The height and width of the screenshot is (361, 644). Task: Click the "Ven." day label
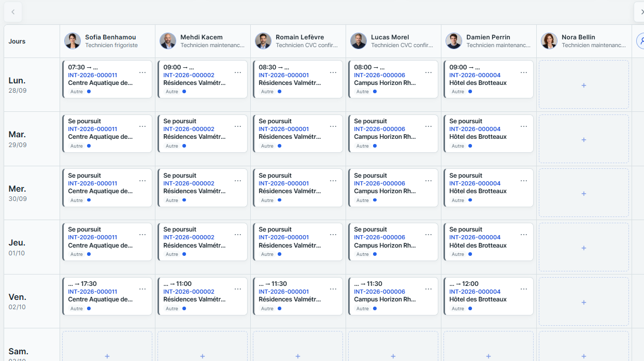[18, 297]
